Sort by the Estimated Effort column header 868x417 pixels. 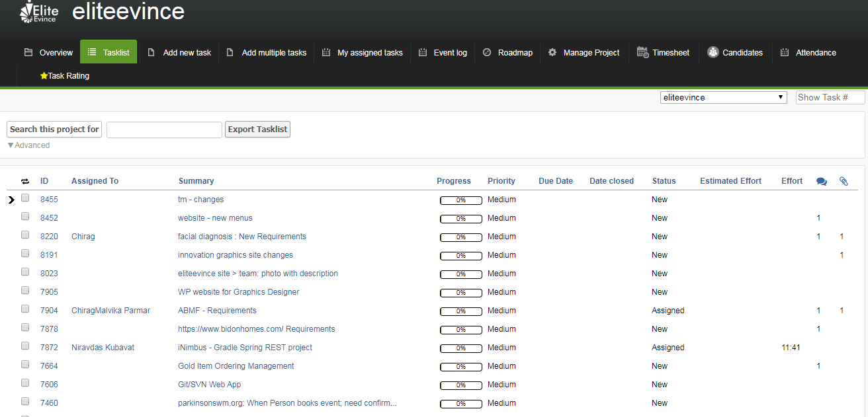coord(731,181)
